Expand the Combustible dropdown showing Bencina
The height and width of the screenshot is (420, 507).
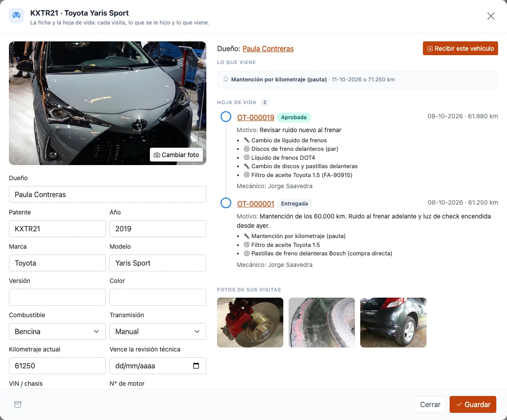tap(57, 331)
